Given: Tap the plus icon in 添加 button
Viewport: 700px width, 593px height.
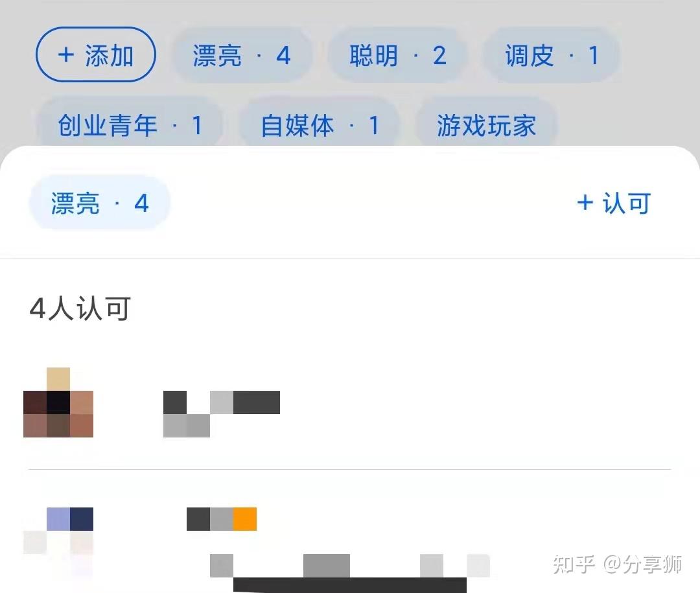Looking at the screenshot, I should (x=66, y=55).
